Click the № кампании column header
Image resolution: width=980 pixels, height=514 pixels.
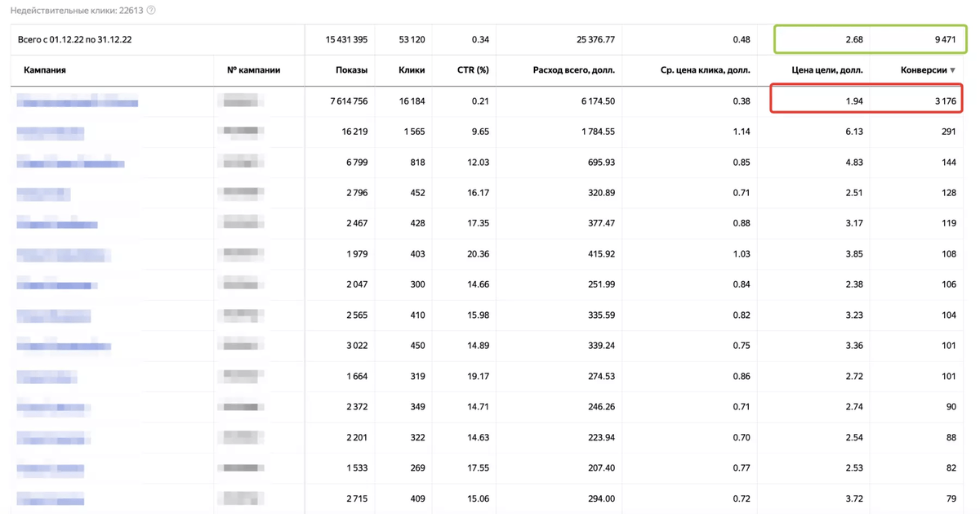point(253,70)
